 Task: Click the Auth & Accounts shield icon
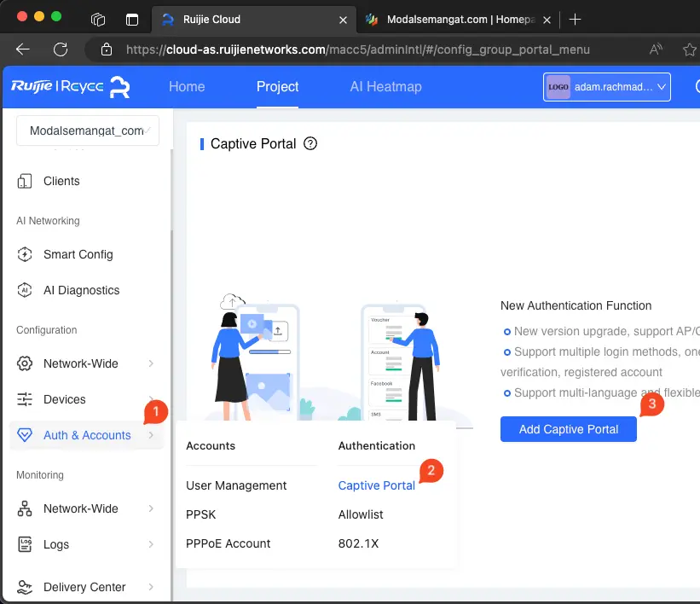click(x=25, y=435)
